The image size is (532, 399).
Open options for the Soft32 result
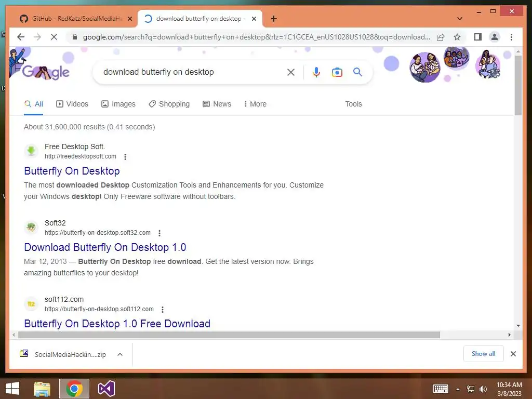pyautogui.click(x=159, y=233)
